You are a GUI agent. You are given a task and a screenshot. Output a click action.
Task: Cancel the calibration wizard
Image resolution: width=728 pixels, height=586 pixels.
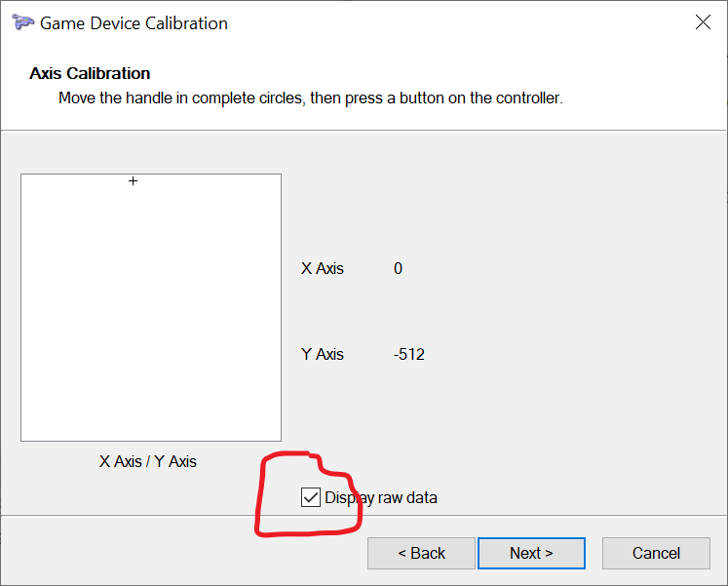(656, 553)
